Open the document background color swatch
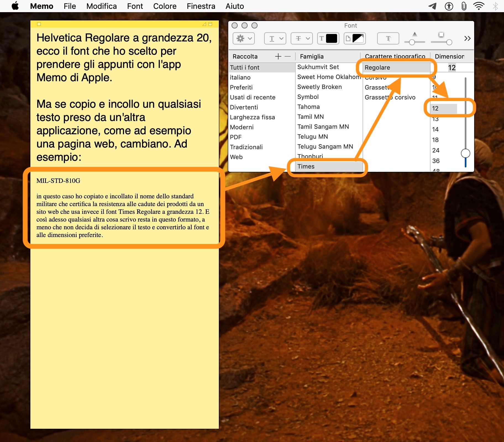The image size is (504, 442). [x=355, y=38]
